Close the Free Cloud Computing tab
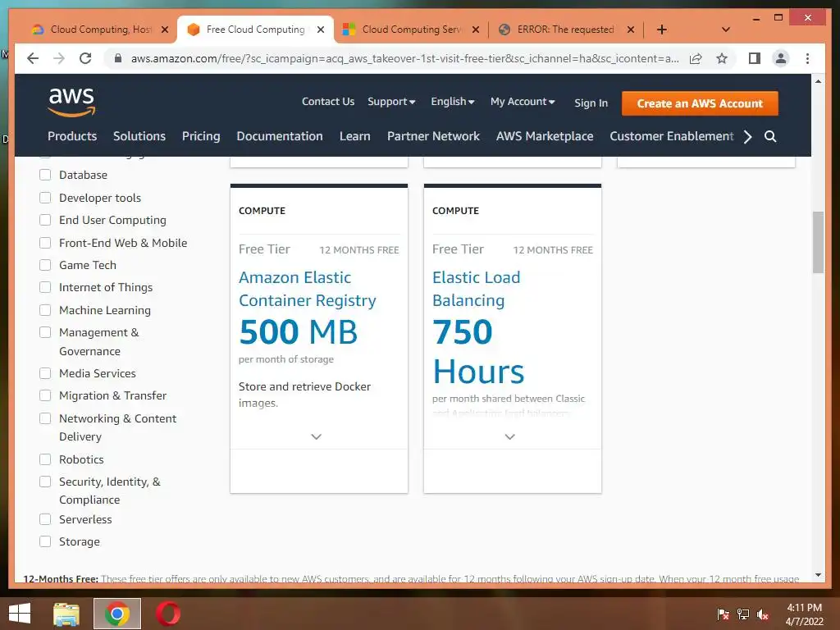Image resolution: width=840 pixels, height=630 pixels. click(x=321, y=30)
